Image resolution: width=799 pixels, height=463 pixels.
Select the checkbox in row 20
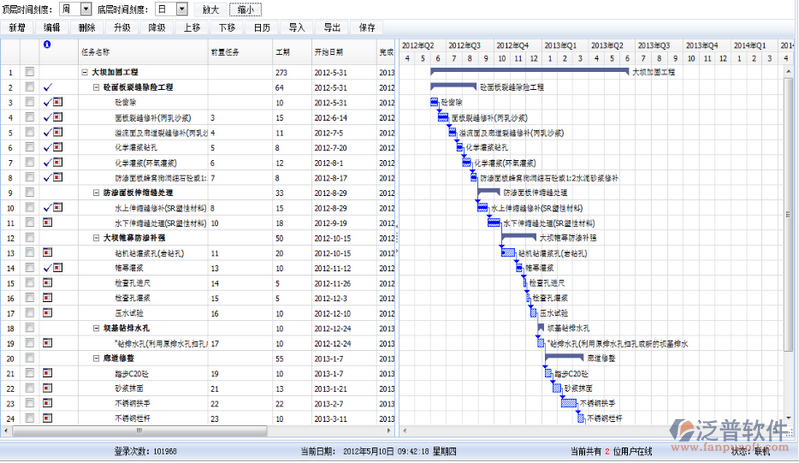click(x=29, y=358)
